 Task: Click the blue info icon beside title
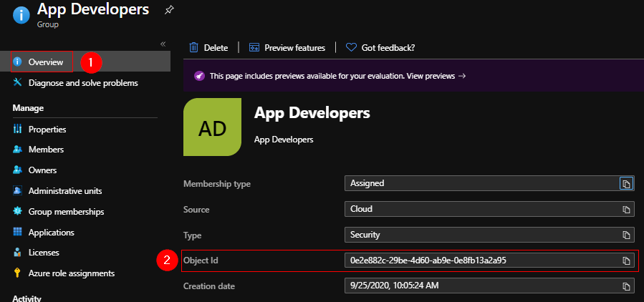[21, 16]
